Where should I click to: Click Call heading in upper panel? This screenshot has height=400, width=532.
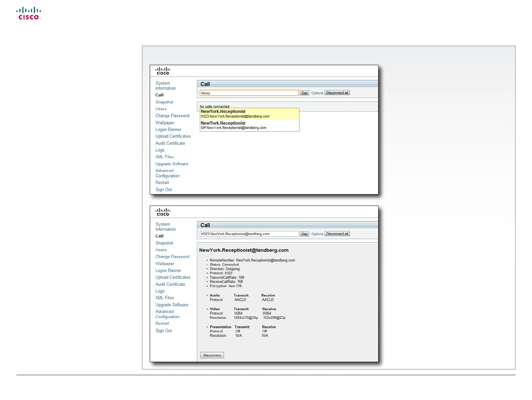[x=205, y=84]
